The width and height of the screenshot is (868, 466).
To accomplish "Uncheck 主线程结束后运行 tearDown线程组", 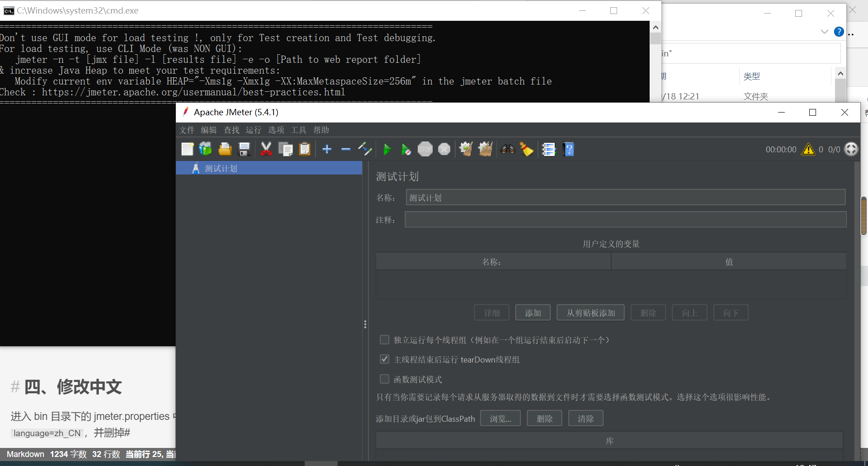I will 385,359.
